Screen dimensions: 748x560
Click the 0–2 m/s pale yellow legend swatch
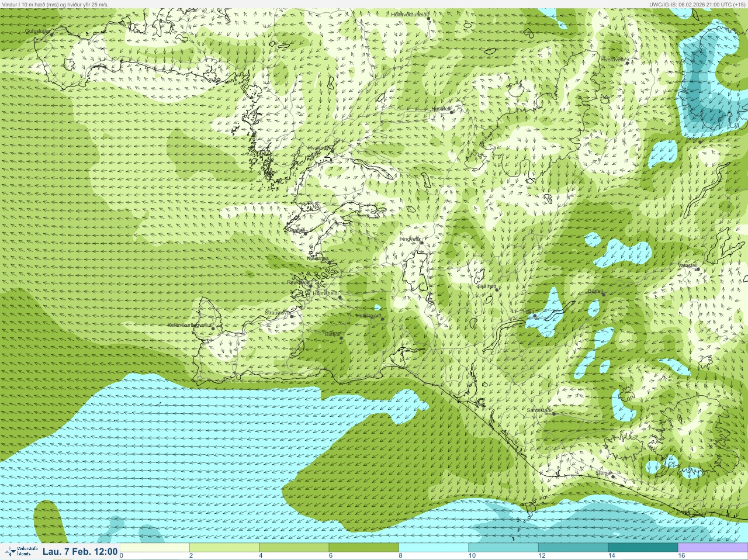[x=154, y=548]
